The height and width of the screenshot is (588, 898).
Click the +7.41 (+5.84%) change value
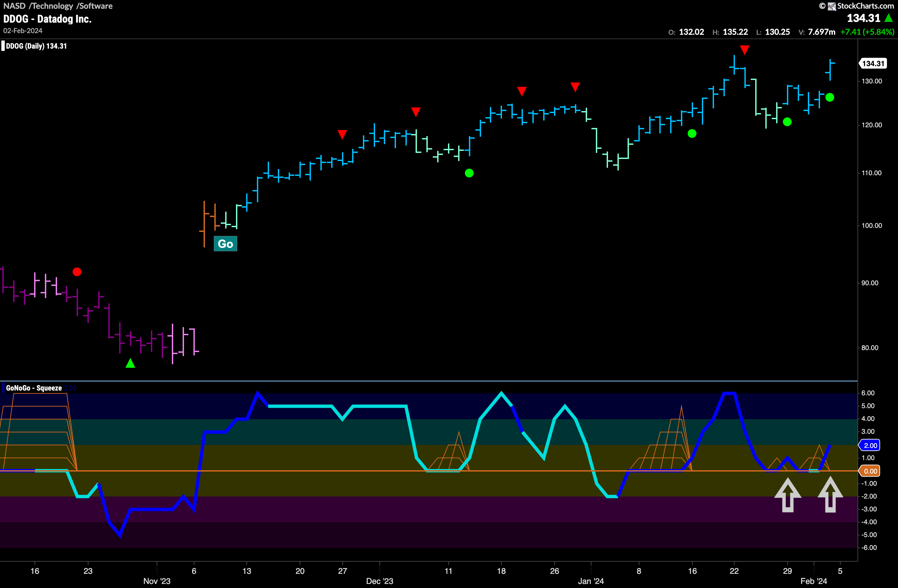click(867, 32)
